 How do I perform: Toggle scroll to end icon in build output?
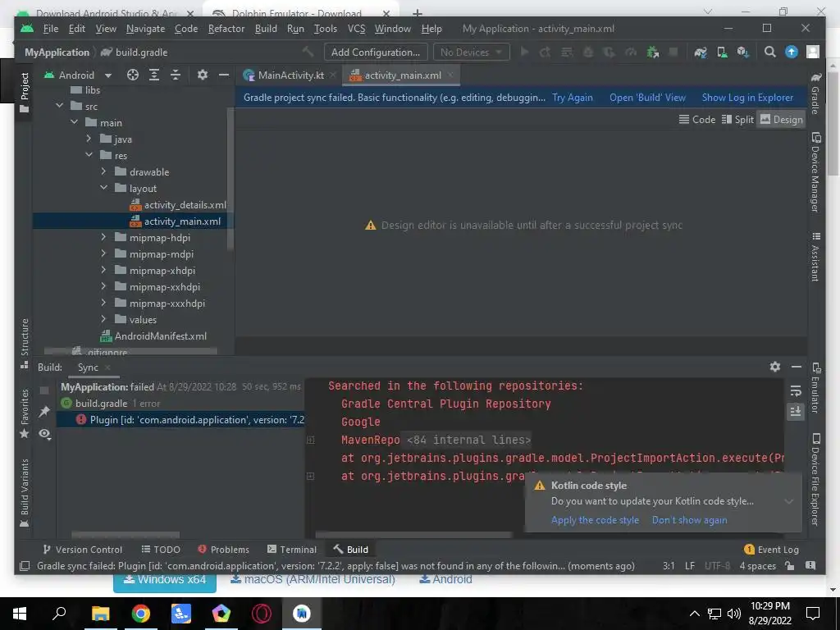(796, 411)
